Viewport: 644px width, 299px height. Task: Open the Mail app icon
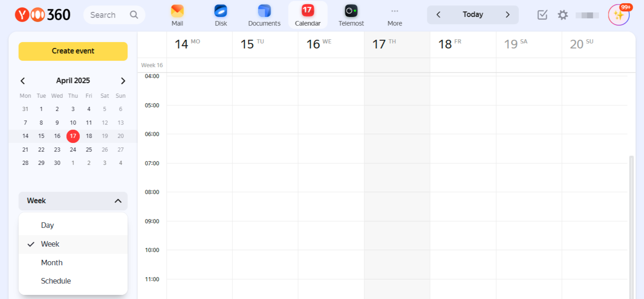(x=177, y=11)
